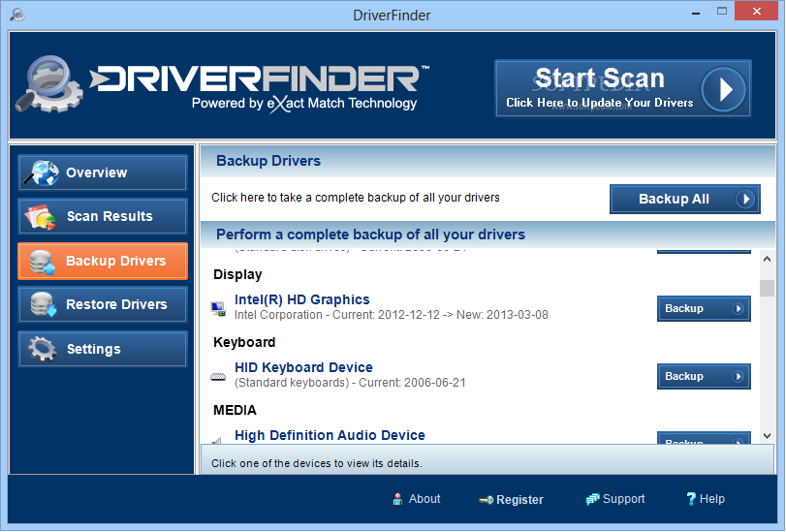Click the scrollbar down arrow in driver list
Screen dimensions: 786x532
tap(767, 436)
